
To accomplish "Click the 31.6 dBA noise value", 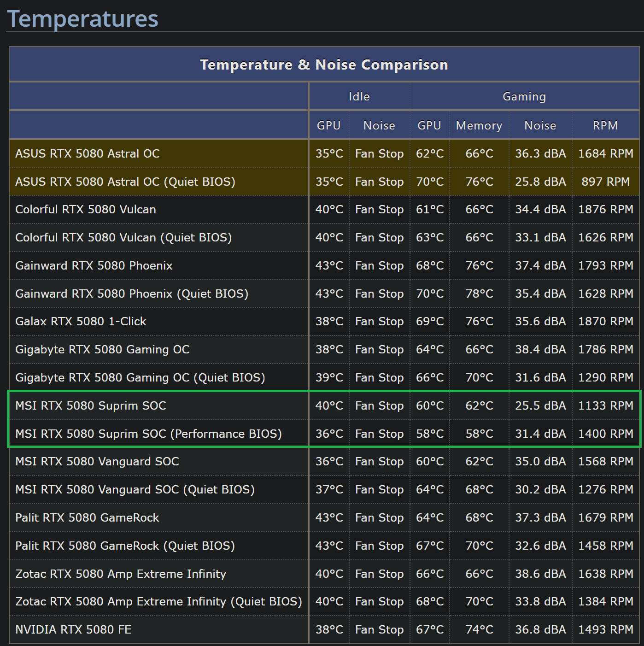I will coord(540,377).
